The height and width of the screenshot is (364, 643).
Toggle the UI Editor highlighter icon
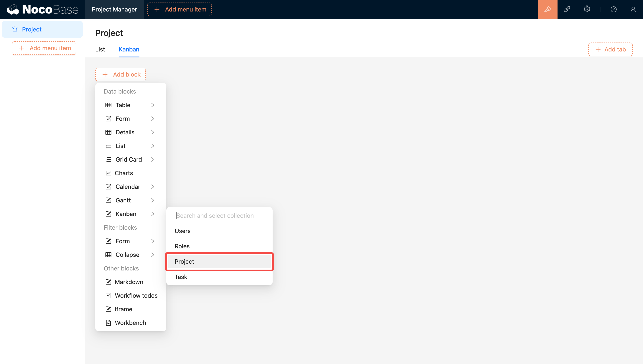[x=548, y=10]
